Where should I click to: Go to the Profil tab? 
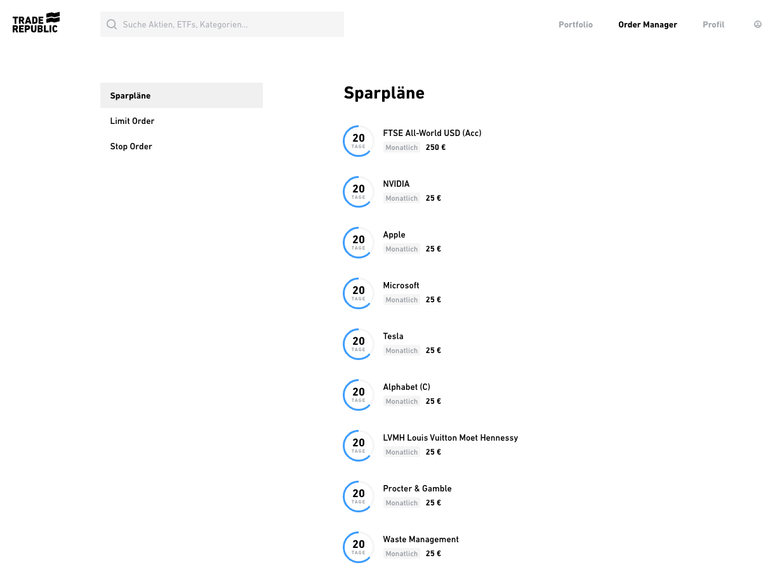[713, 24]
